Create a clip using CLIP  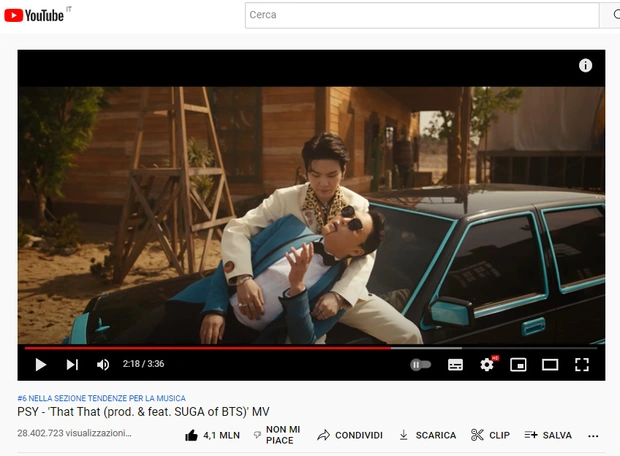[x=490, y=435]
